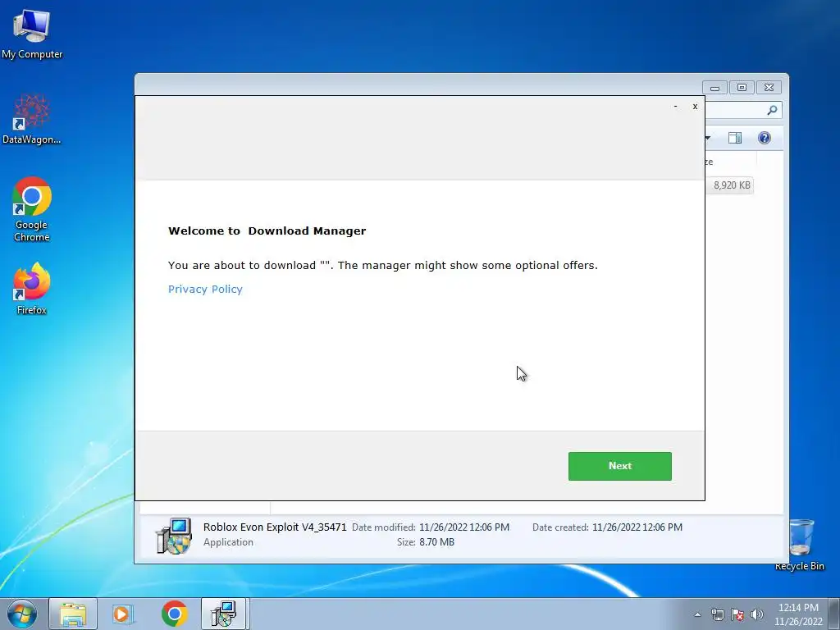
Task: Open Action Center flag icon
Action: [737, 614]
